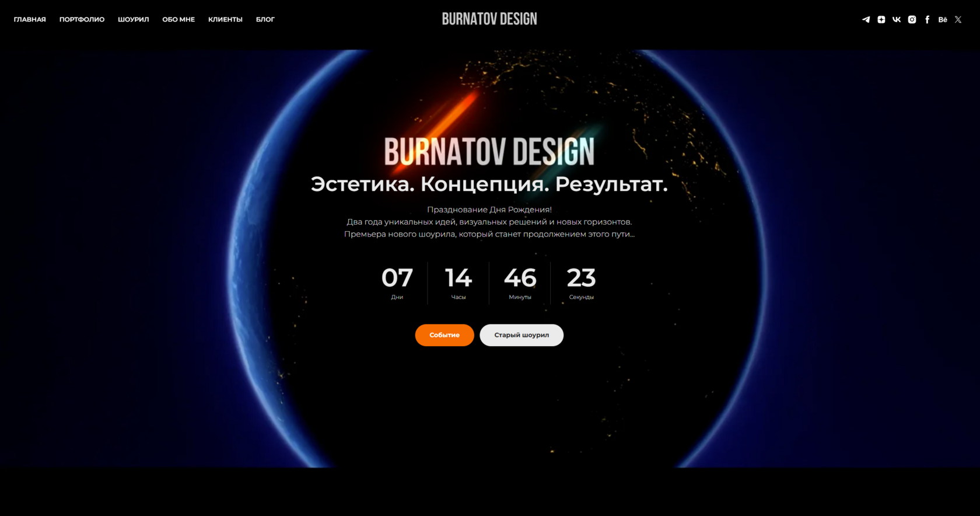This screenshot has width=980, height=516.
Task: Click the Часы countdown label
Action: tap(459, 297)
